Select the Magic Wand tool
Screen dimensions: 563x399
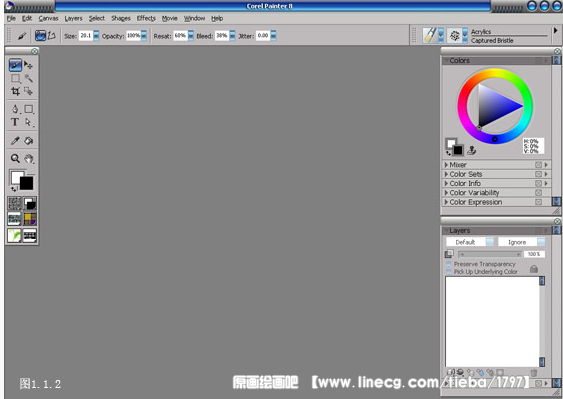(29, 78)
